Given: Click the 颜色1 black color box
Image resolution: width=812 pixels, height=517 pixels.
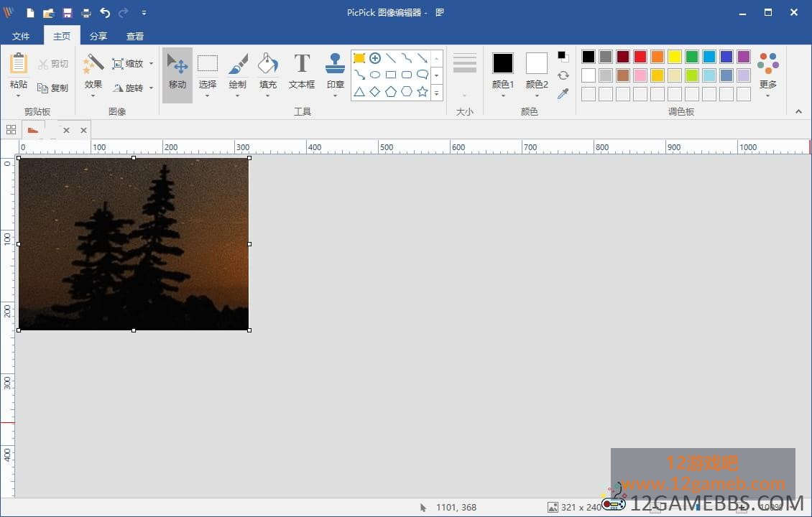Looking at the screenshot, I should [503, 63].
